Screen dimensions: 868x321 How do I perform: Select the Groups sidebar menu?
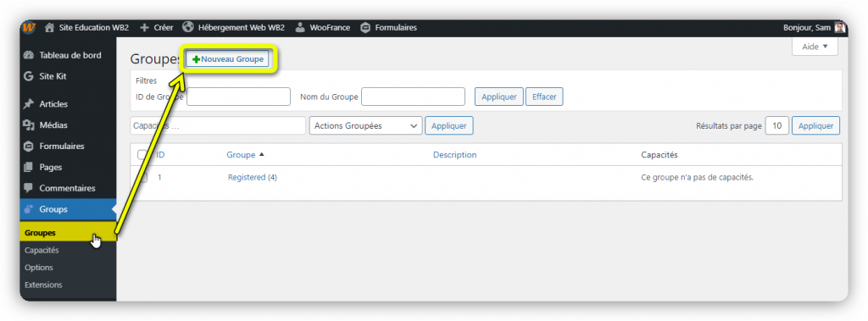click(68, 209)
